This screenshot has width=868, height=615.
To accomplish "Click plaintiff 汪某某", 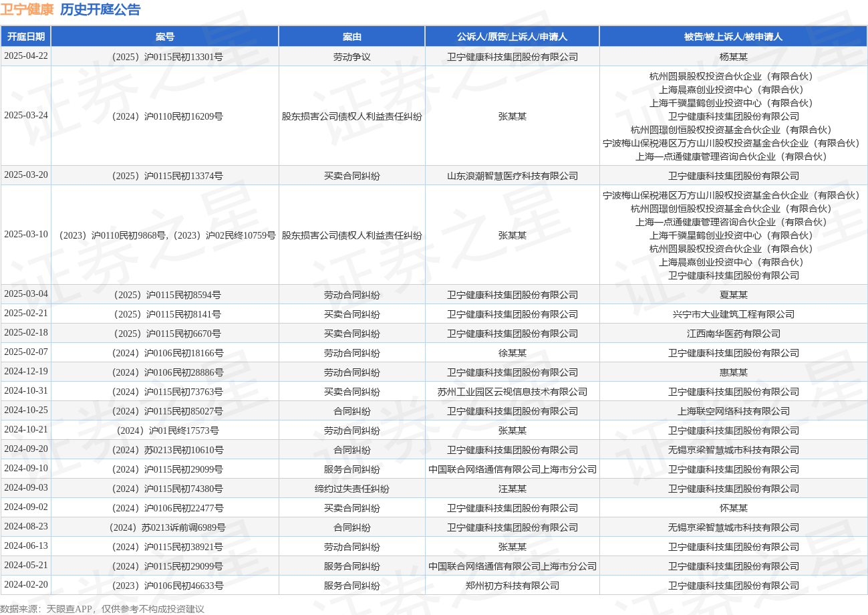I will click(513, 489).
